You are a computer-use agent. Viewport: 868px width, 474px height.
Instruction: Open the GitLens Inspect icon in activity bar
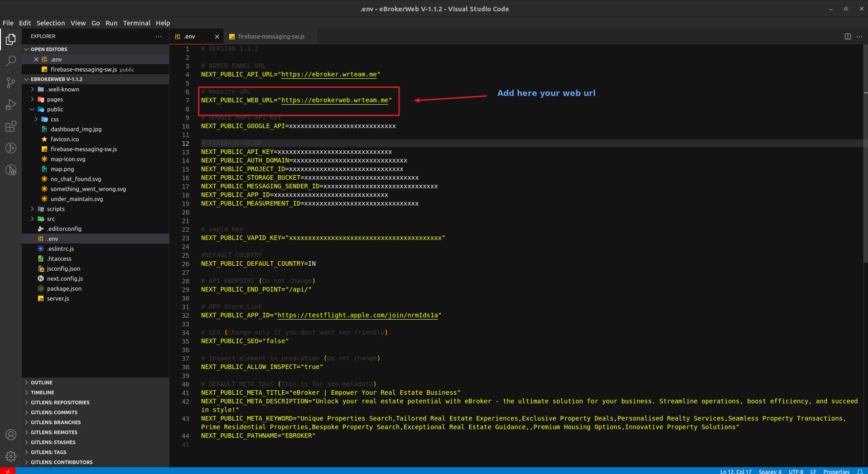tap(11, 170)
